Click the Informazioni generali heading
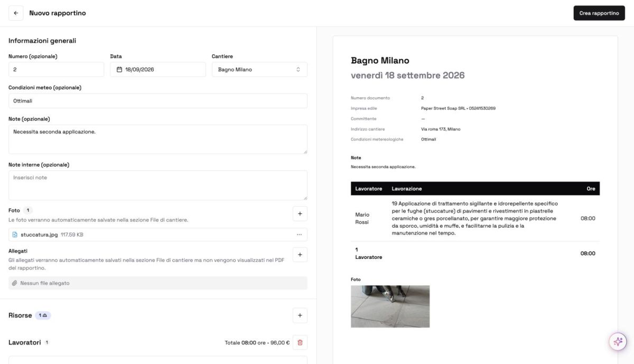 point(42,41)
